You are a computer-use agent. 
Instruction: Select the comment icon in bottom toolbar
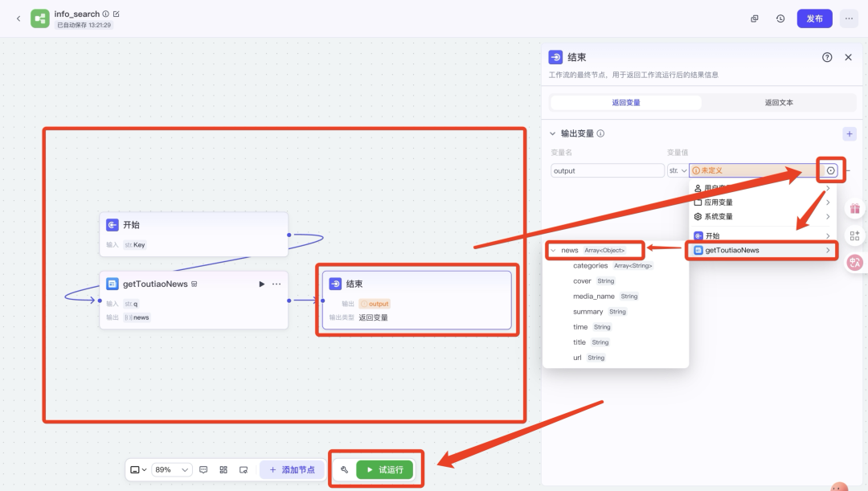coord(204,469)
